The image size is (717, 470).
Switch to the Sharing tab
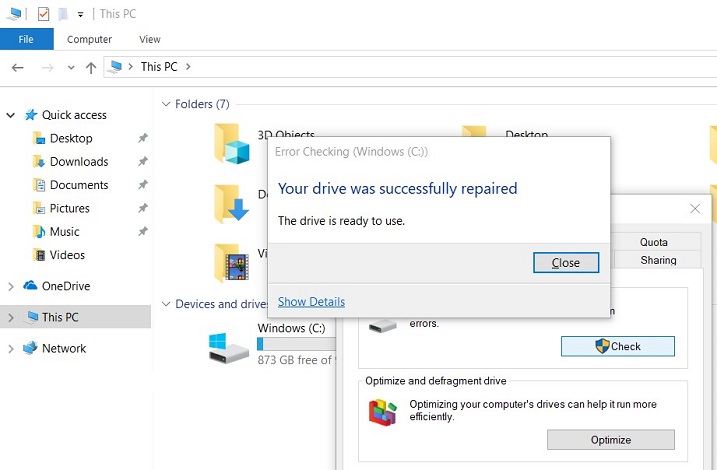[x=658, y=260]
